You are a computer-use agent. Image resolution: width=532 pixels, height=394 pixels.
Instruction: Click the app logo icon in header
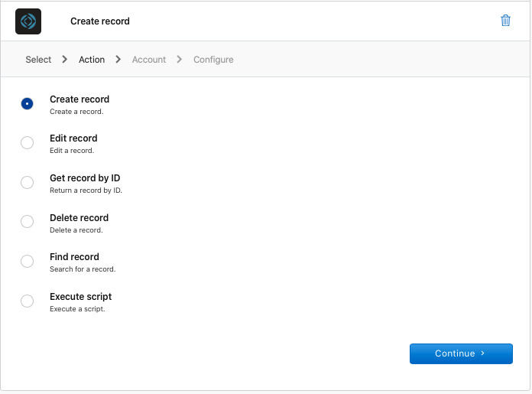point(28,21)
